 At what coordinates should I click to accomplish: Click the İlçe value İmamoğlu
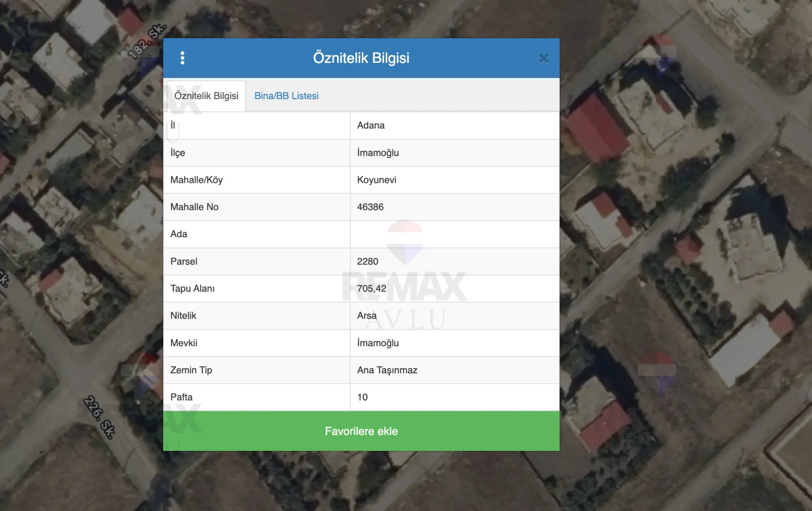[378, 153]
